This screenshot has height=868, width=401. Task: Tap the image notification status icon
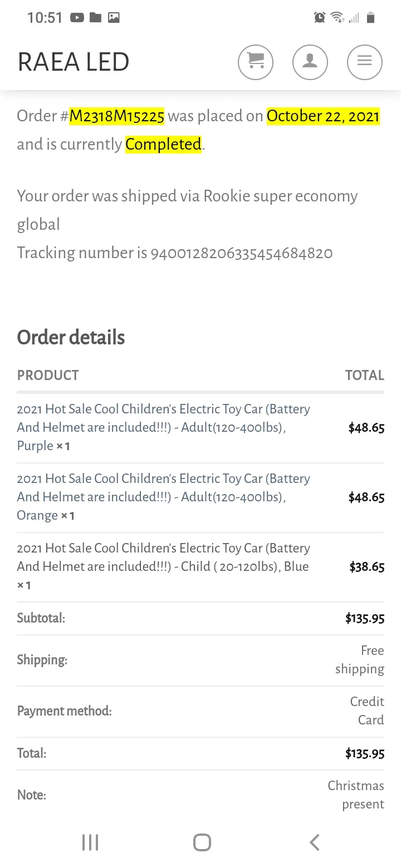114,18
